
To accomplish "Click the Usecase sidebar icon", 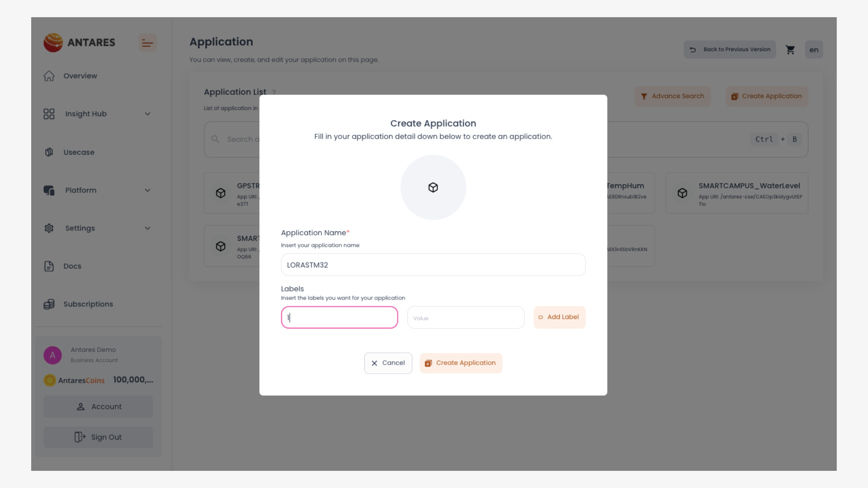I will tap(49, 152).
